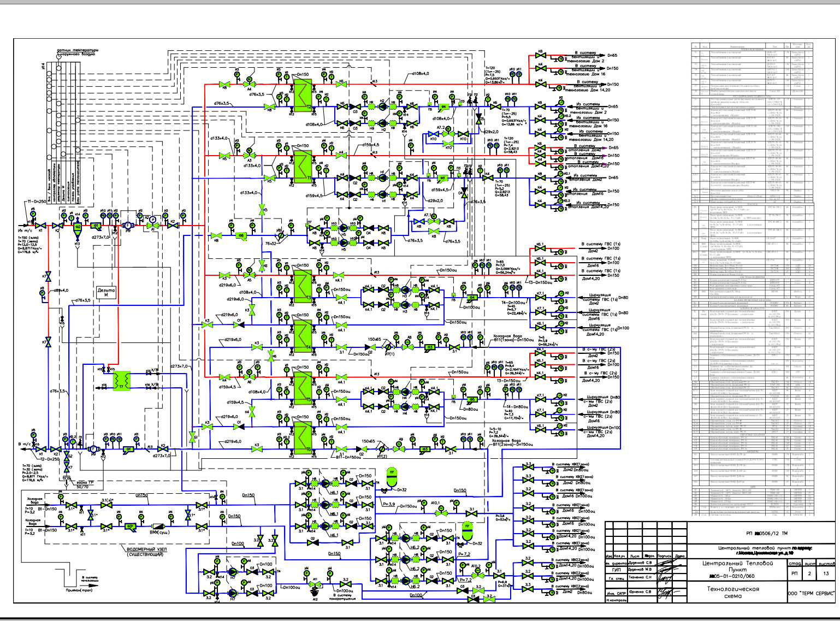The width and height of the screenshot is (840, 621).
Task: Click control valve A1 symbol
Action: [x=152, y=225]
